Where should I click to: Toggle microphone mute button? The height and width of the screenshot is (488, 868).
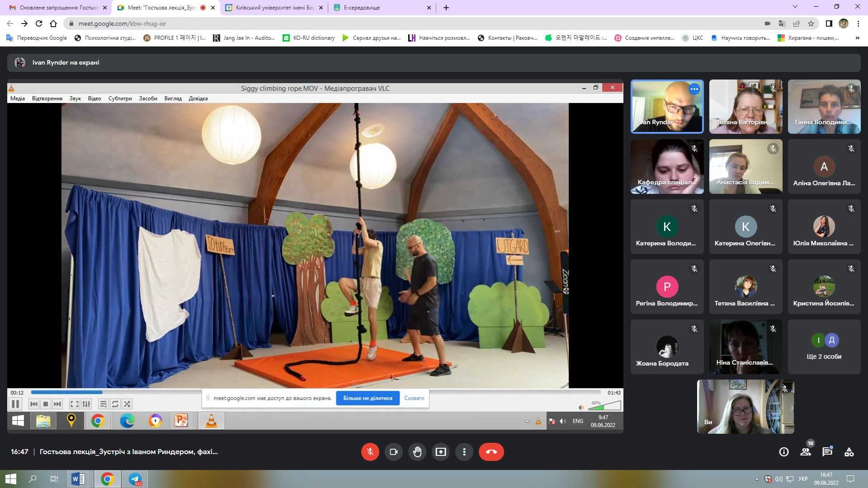coord(370,452)
